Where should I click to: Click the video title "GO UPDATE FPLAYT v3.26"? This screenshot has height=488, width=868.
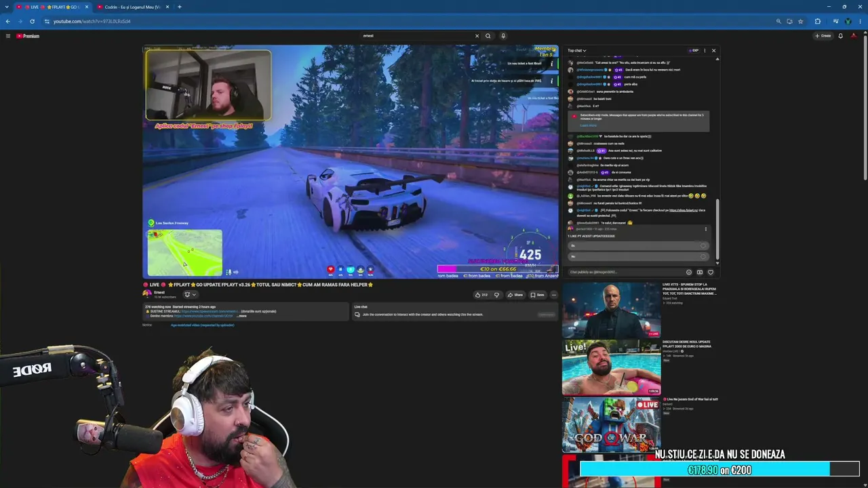258,285
